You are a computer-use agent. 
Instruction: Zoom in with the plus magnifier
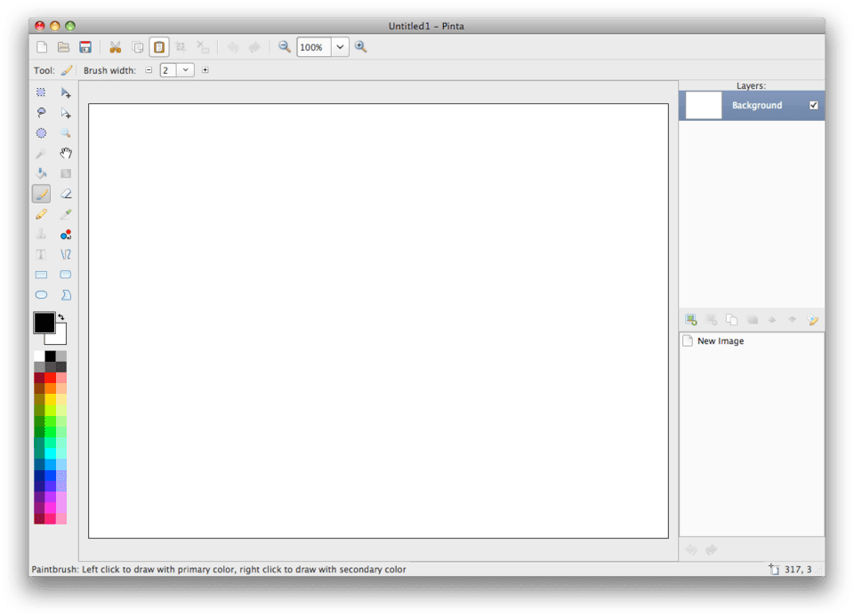pyautogui.click(x=360, y=47)
